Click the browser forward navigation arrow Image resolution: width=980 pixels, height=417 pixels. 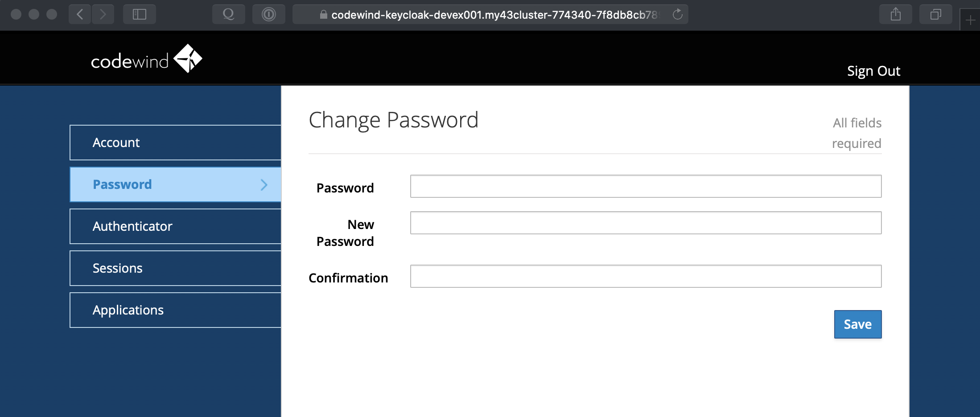[103, 14]
